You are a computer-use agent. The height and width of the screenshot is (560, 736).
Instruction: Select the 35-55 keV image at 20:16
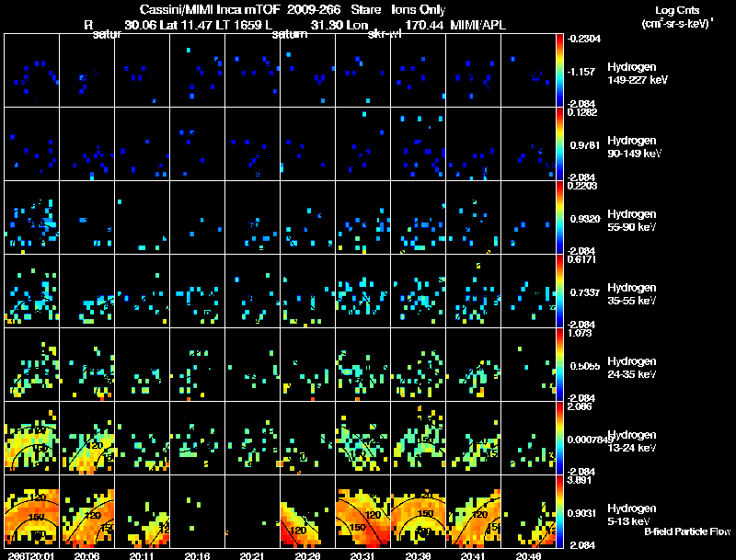coord(197,291)
